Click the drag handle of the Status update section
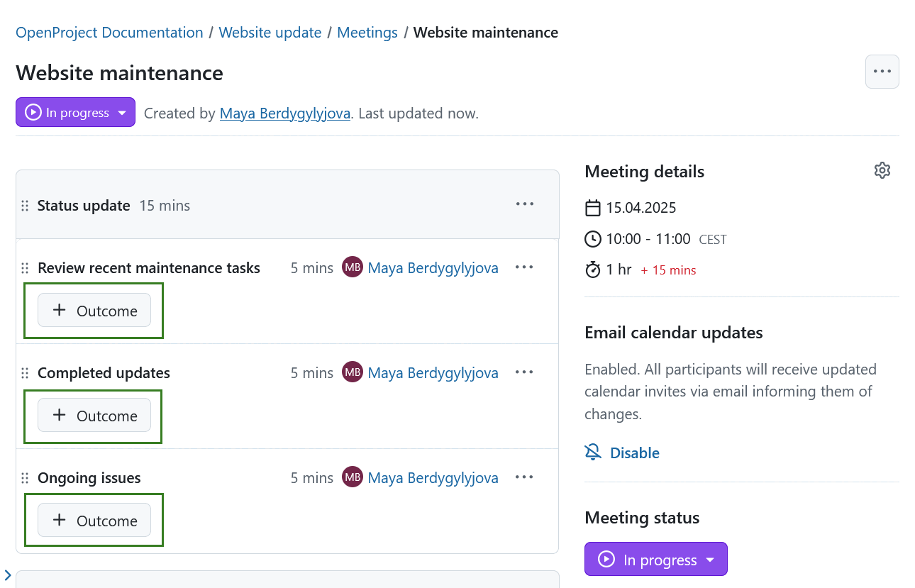915x588 pixels. pos(25,205)
